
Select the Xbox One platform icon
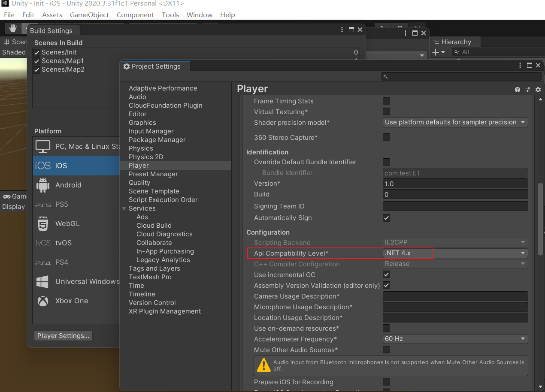(42, 301)
